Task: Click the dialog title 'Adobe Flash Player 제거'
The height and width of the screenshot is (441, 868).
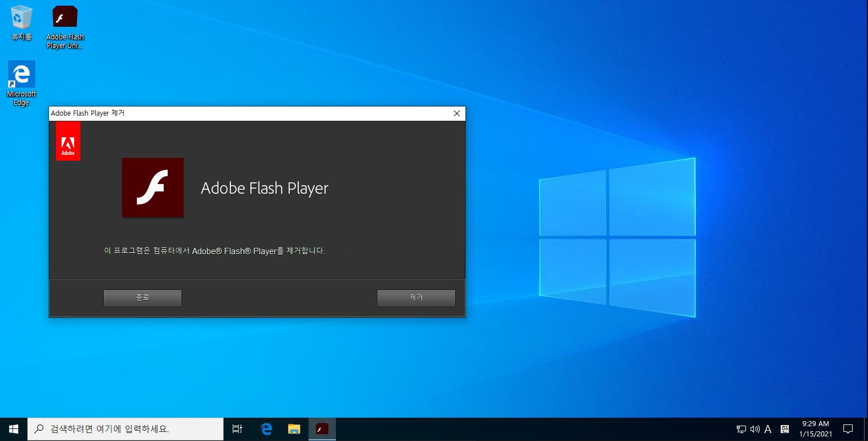Action: pos(88,113)
